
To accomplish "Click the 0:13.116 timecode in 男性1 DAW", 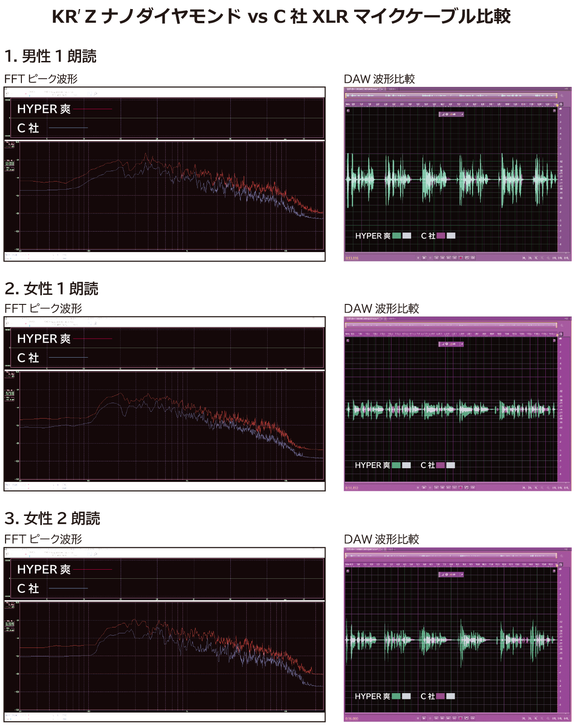I will [352, 258].
